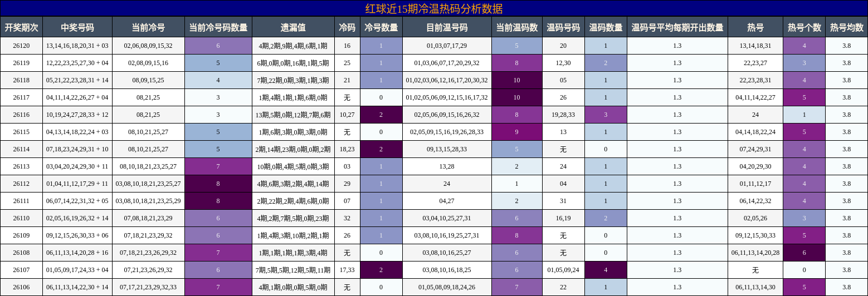Click cold numbers cell 07,17,21,23,29,32,33
This screenshot has height=296, width=868.
click(148, 287)
